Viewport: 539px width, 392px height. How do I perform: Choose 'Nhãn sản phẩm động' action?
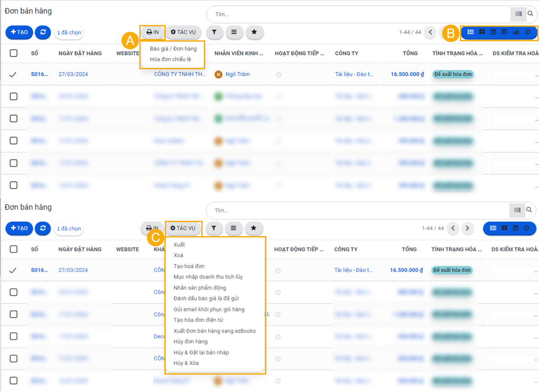(x=200, y=288)
